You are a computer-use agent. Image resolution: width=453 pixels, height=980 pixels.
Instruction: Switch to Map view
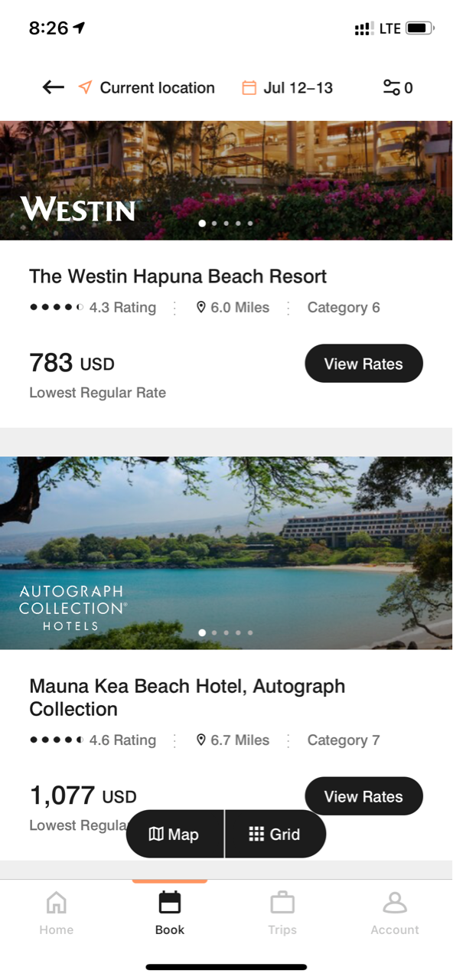[175, 835]
